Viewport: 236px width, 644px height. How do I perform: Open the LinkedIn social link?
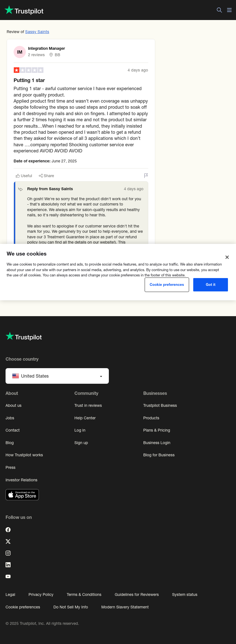[8, 565]
